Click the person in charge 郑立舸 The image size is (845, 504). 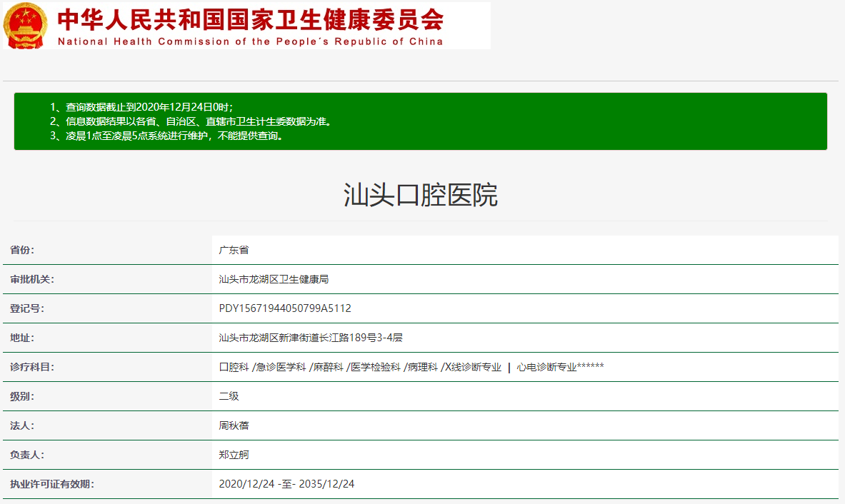pos(234,455)
